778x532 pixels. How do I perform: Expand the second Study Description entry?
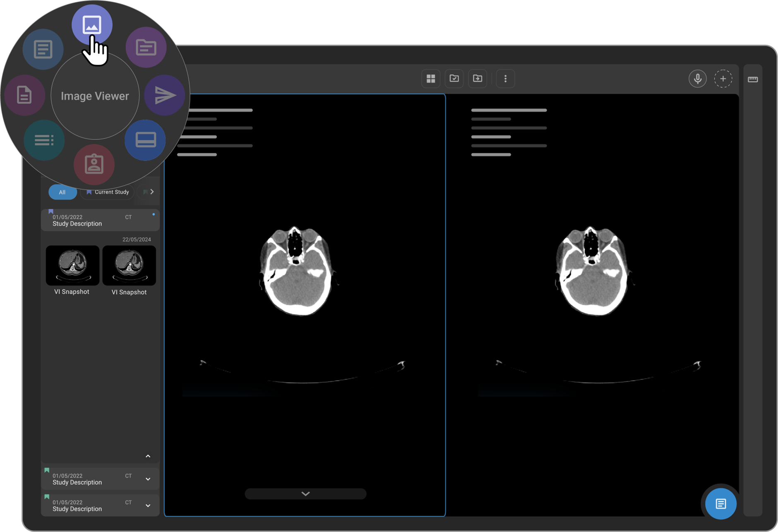(148, 479)
